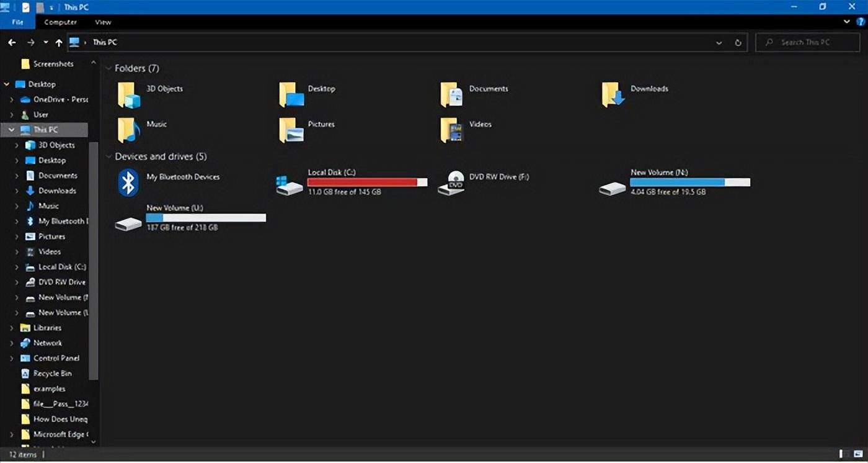Viewport: 868px width, 463px height.
Task: Go up one level with Up arrow
Action: [x=59, y=42]
